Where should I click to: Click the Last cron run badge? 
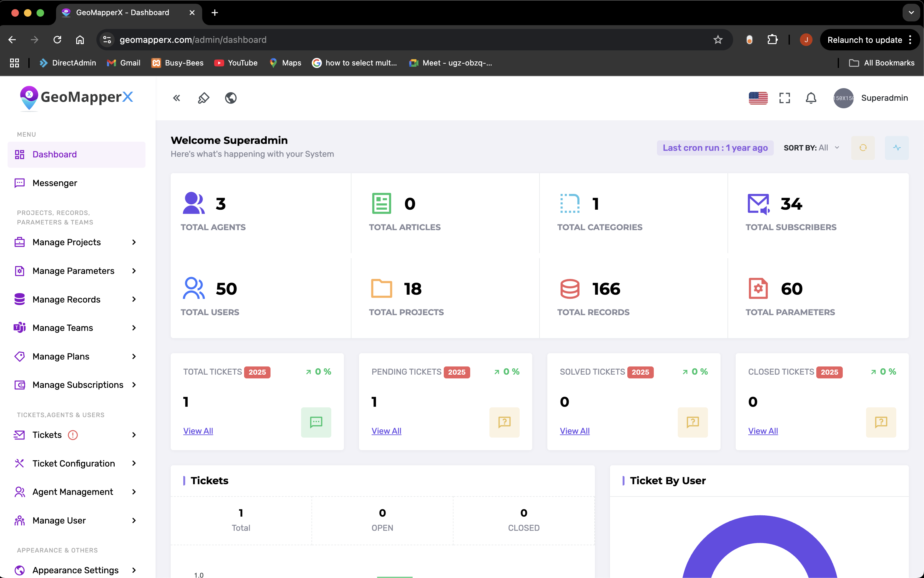[715, 148]
